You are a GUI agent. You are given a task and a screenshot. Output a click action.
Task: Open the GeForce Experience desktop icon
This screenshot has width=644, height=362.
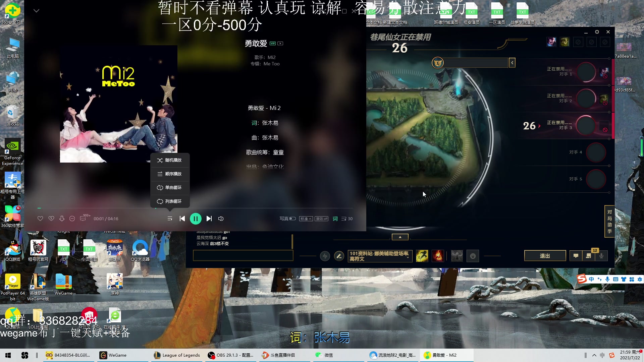12,152
